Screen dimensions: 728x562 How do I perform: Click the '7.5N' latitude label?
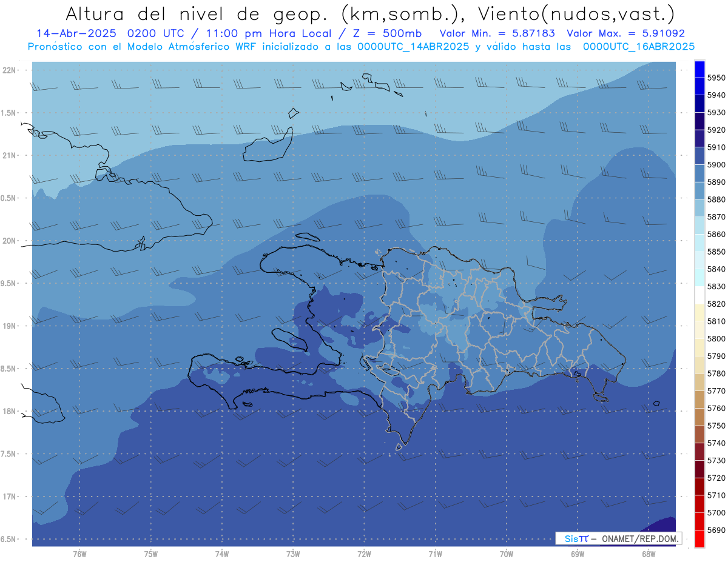(x=8, y=454)
